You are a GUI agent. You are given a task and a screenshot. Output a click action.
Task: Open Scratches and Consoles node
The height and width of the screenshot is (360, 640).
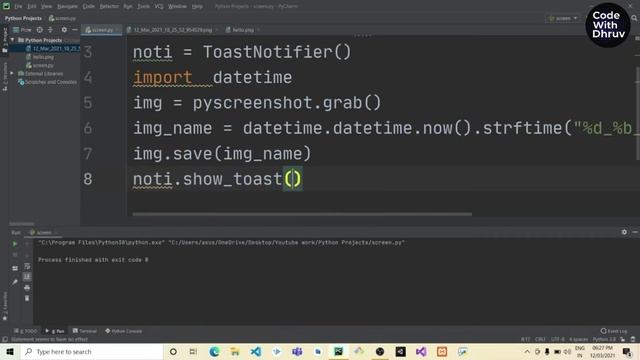(x=47, y=82)
